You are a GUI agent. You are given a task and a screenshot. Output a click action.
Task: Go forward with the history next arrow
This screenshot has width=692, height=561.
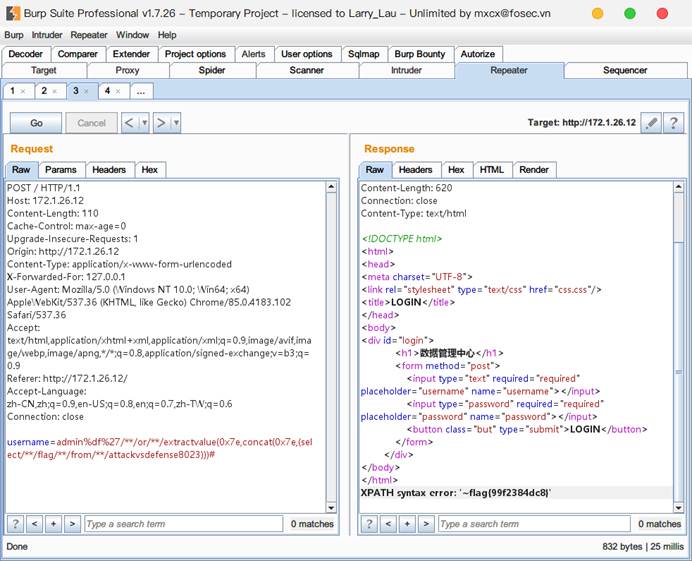[161, 123]
